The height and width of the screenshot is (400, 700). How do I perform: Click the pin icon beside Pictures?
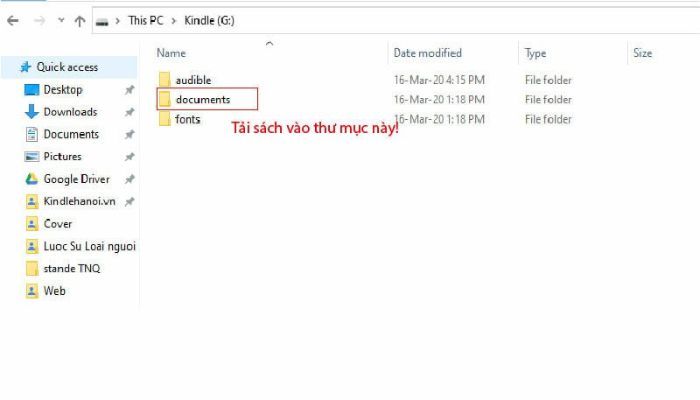(x=129, y=157)
